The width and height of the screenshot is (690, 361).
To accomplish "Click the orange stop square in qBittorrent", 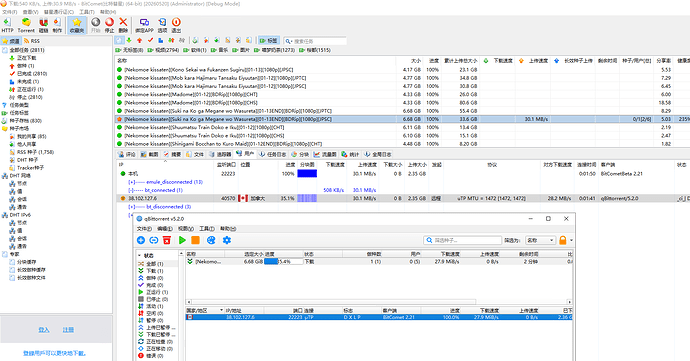I will pyautogui.click(x=195, y=240).
